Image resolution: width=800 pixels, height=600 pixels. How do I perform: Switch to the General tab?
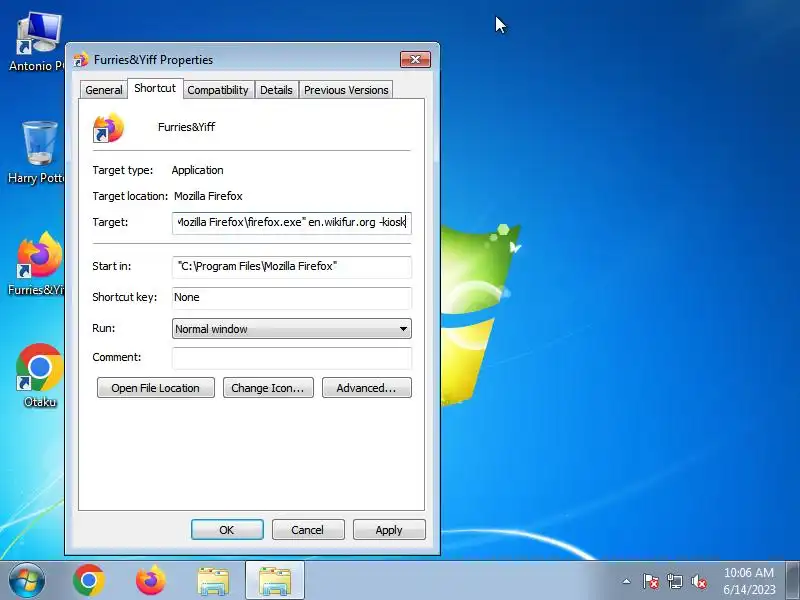pyautogui.click(x=104, y=90)
